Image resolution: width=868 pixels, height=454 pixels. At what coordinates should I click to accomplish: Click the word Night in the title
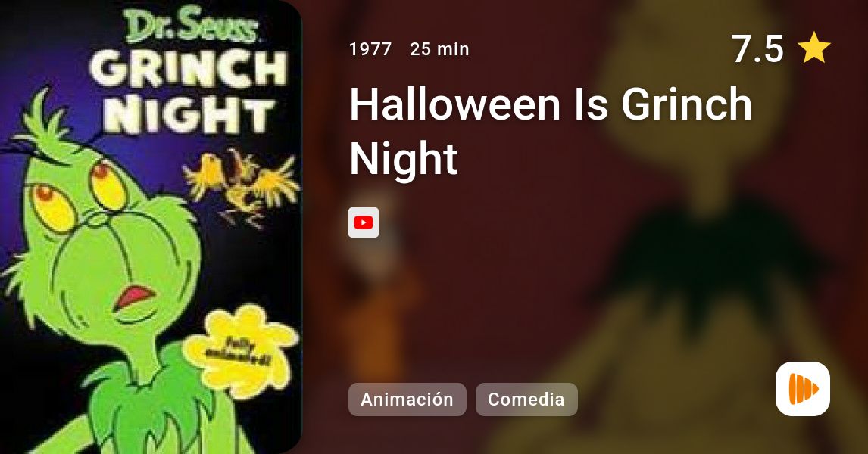pos(404,159)
